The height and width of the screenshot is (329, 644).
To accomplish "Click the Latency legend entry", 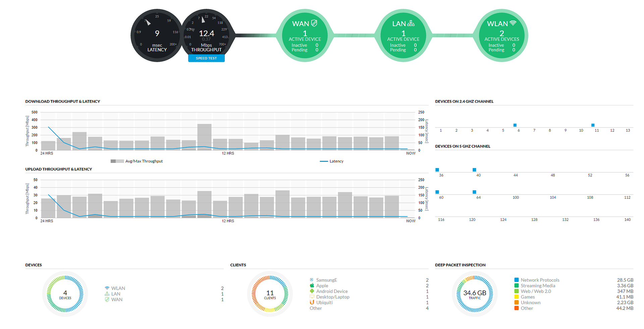I will (x=332, y=161).
